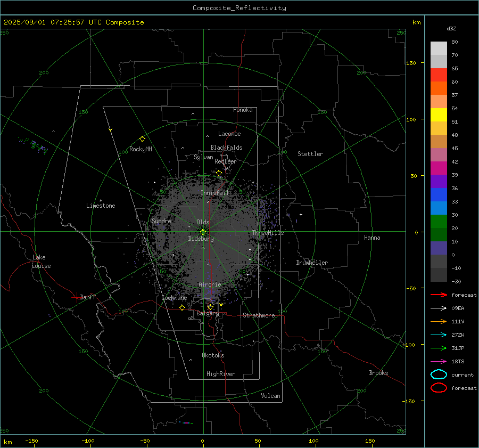The width and height of the screenshot is (479, 448).
Task: Click the Airdrie label
Action: click(x=210, y=284)
